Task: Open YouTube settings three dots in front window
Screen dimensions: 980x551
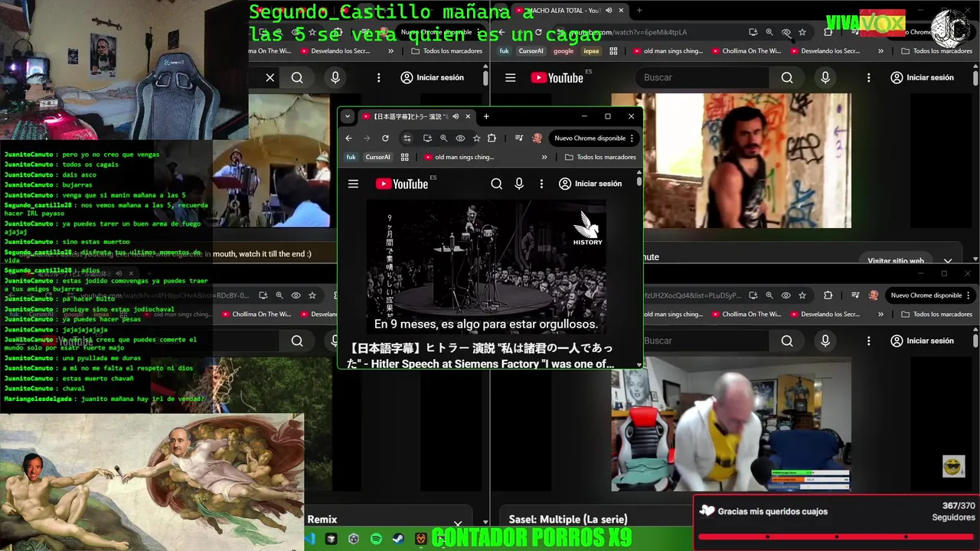Action: click(x=541, y=184)
